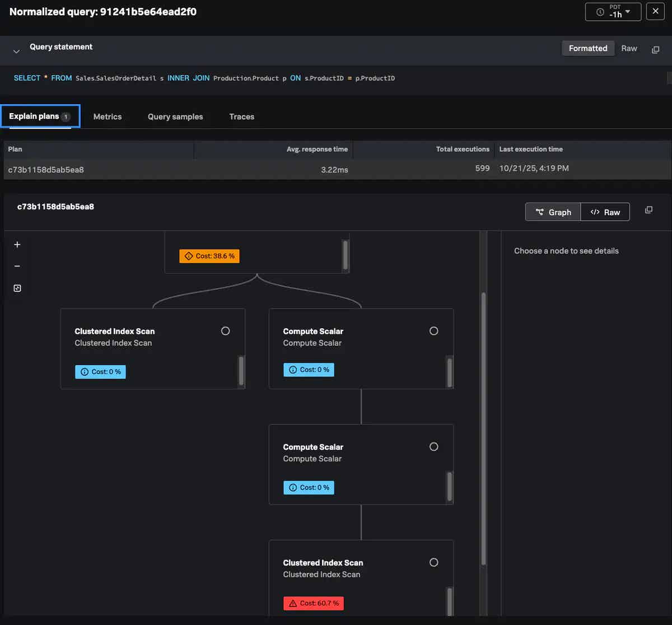Copy the query statement using copy icon

[x=655, y=49]
